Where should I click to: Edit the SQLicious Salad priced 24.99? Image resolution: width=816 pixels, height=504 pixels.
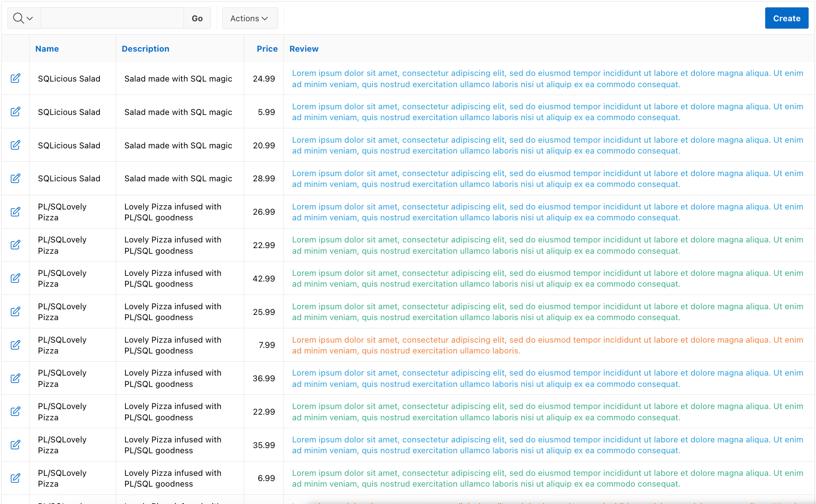16,79
